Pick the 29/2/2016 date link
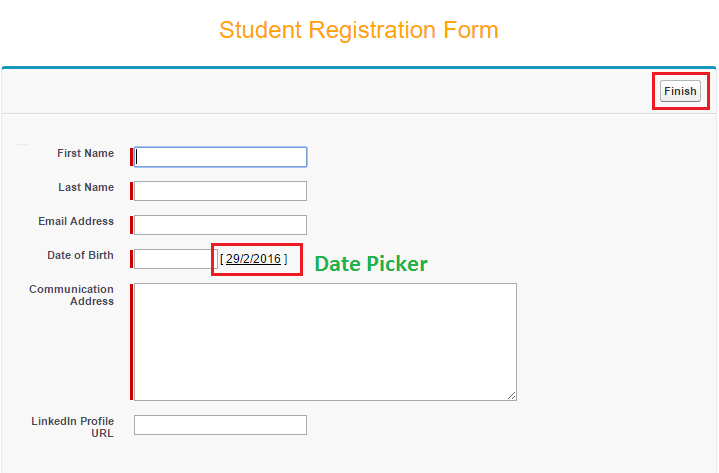 (x=253, y=259)
